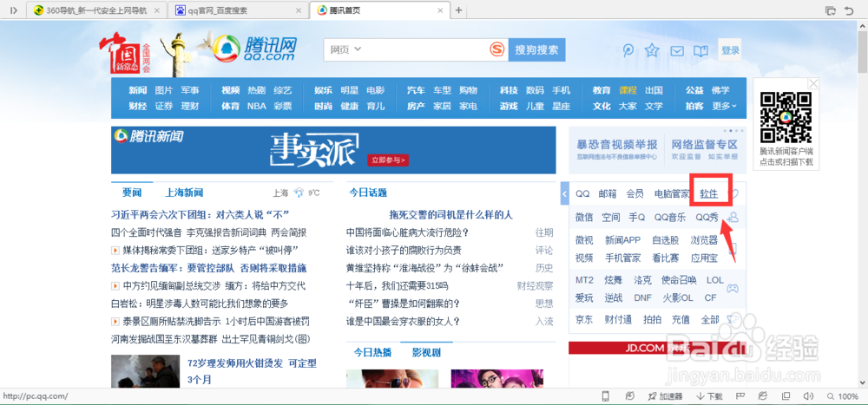Click the 72岁理发师 news photo thumbnail

click(x=145, y=371)
